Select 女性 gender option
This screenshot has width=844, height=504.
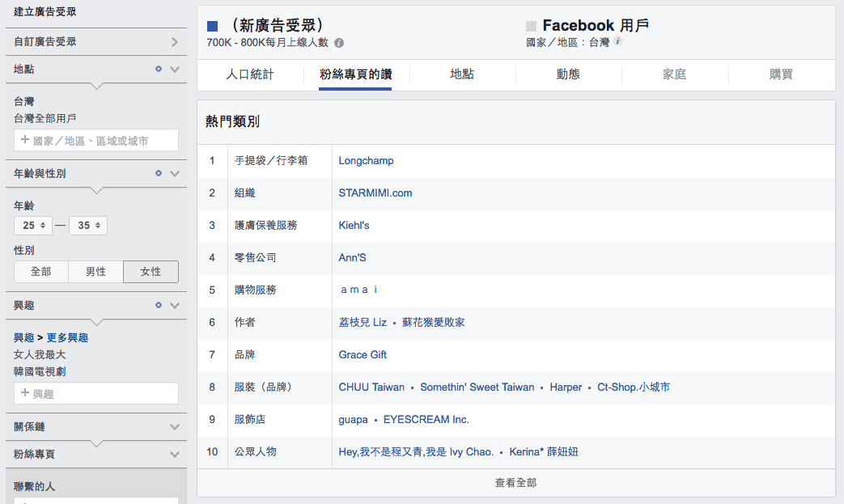click(x=151, y=272)
